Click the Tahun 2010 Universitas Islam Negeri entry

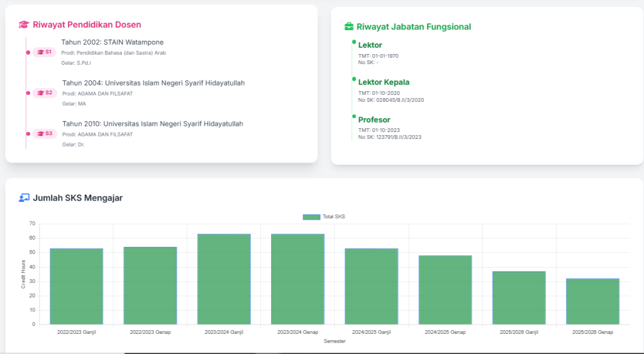click(153, 124)
